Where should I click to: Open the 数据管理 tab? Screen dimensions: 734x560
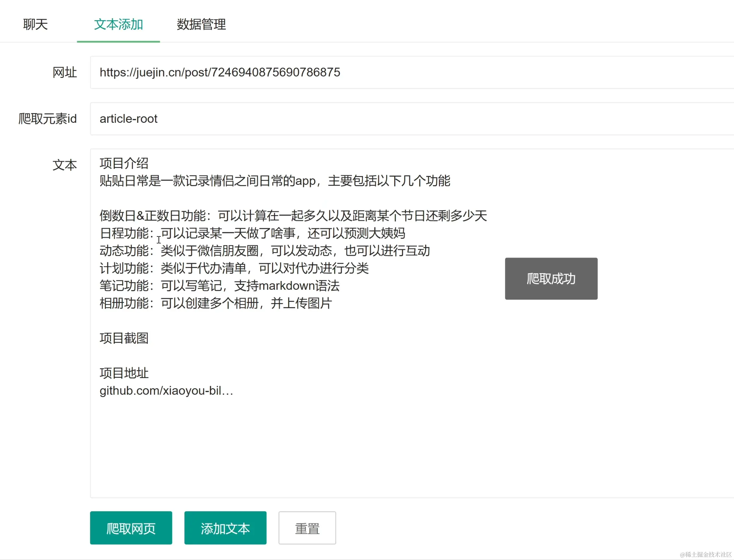coord(201,24)
